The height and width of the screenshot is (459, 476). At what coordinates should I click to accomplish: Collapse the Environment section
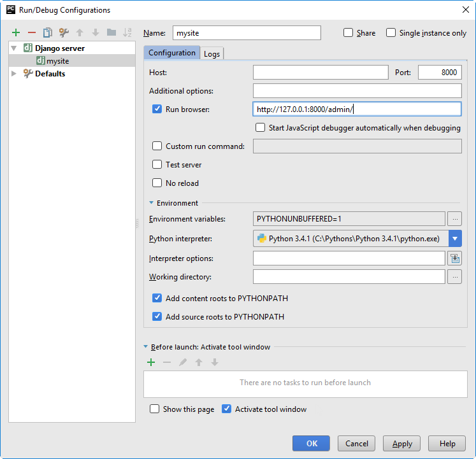151,202
